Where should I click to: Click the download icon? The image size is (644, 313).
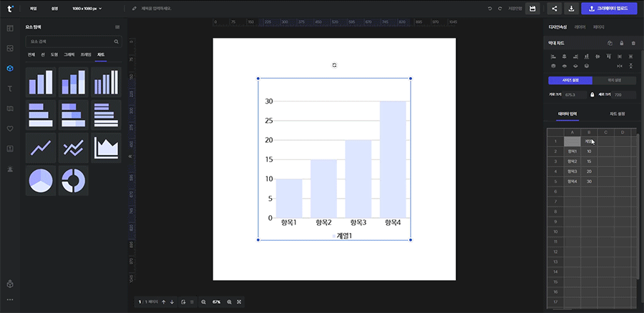572,9
